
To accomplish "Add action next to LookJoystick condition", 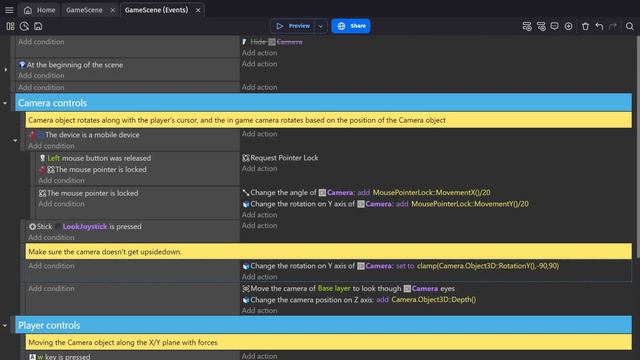I will pyautogui.click(x=260, y=226).
